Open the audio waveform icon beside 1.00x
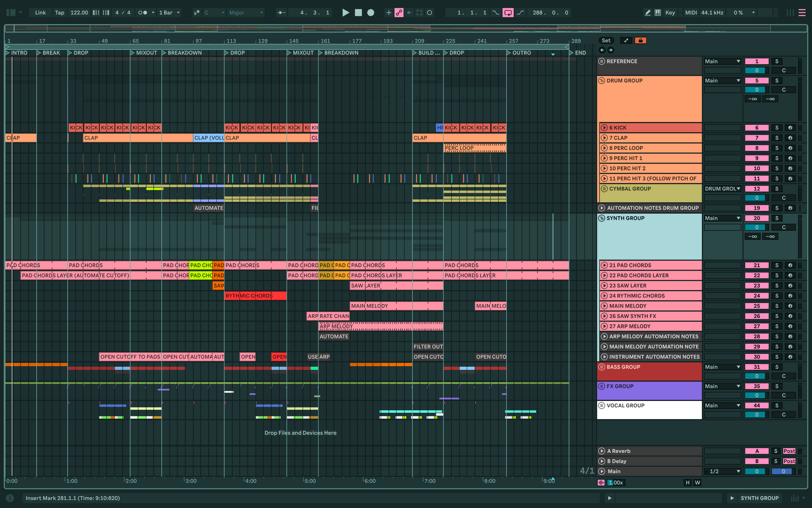This screenshot has height=508, width=812. point(601,483)
